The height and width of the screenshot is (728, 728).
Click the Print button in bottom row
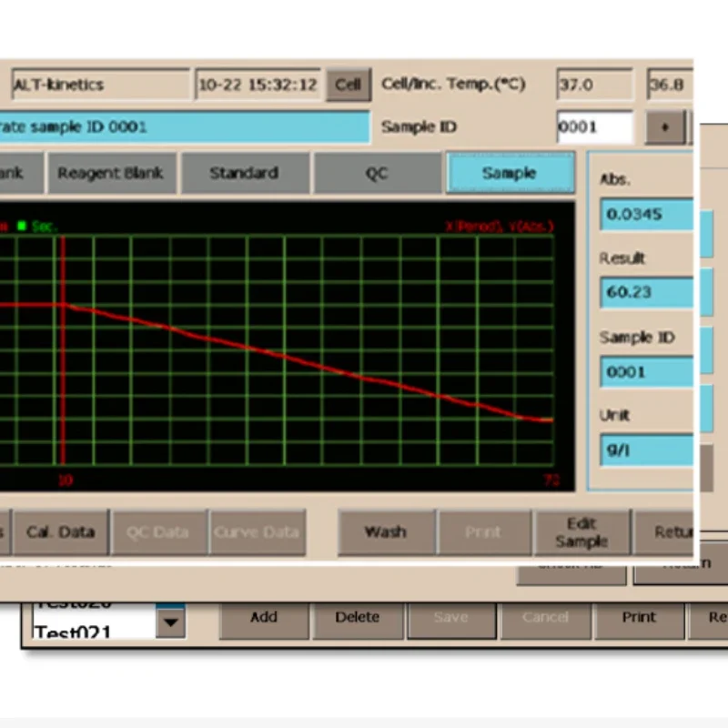(x=639, y=617)
